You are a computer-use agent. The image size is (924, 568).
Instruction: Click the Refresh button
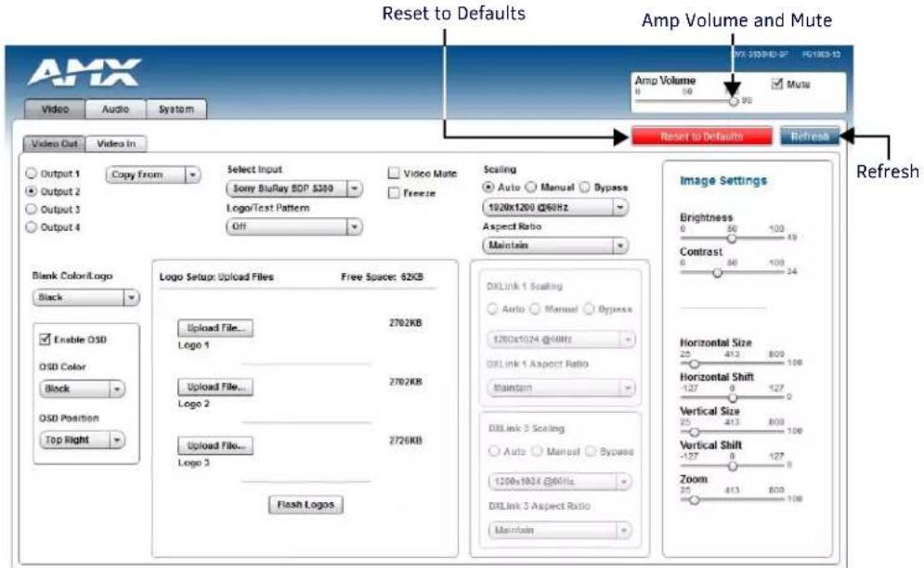pos(810,136)
